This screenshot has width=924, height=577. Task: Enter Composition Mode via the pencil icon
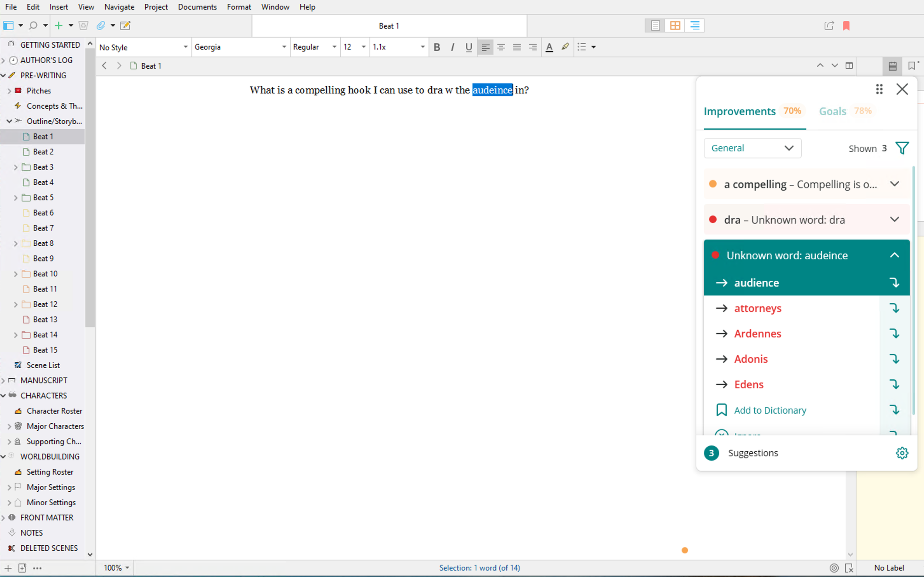coord(125,25)
